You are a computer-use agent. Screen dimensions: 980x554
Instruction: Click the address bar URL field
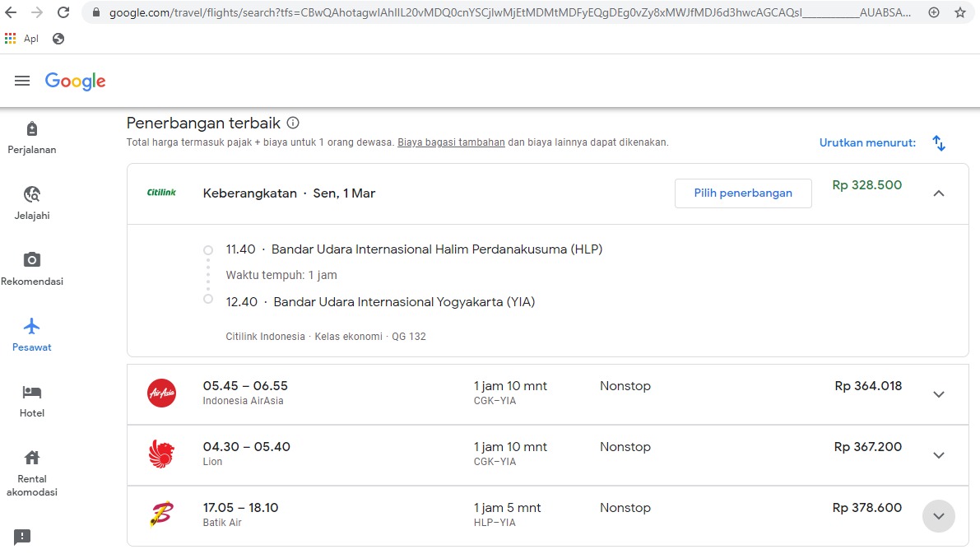tap(509, 12)
